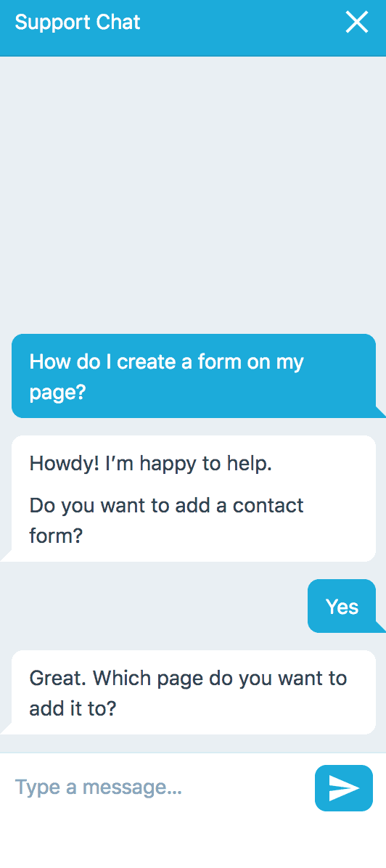Screen dimensions: 386x868
Task: Click the 'Do you want to add a contact' line
Action: [x=167, y=505]
